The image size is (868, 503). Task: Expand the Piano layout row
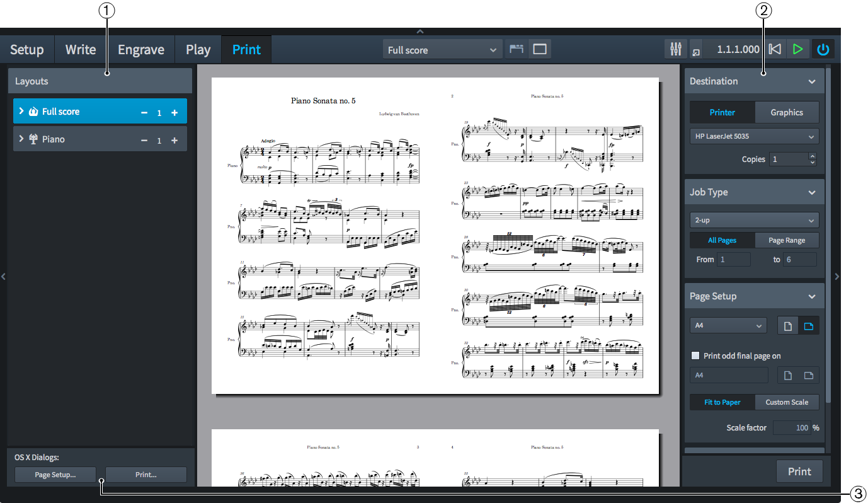coord(21,139)
